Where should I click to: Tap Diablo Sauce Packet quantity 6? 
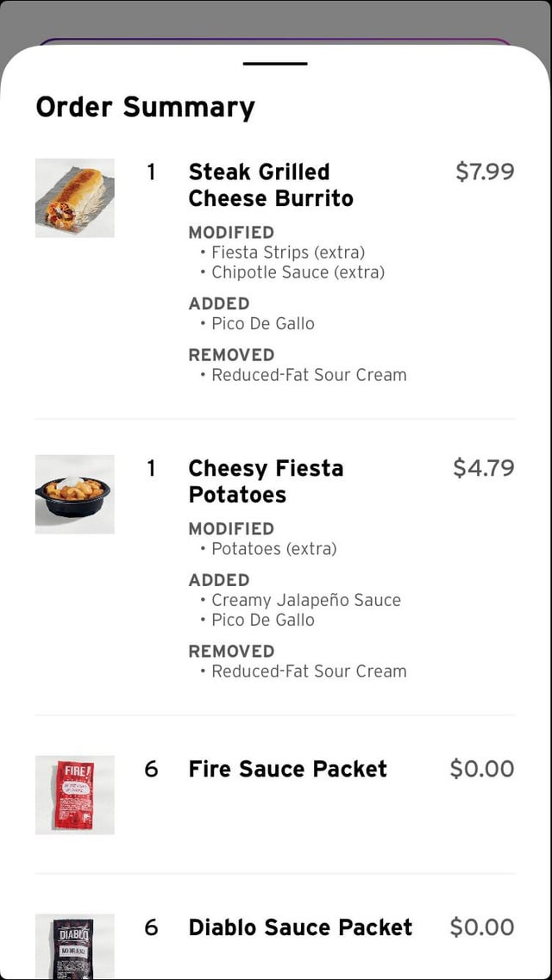pos(151,927)
